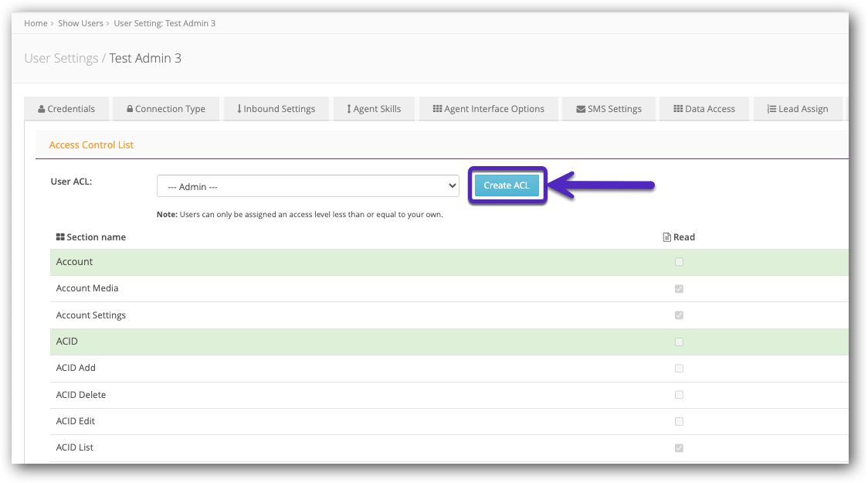Image resolution: width=868 pixels, height=483 pixels.
Task: Click the Create ACL button
Action: [x=507, y=185]
